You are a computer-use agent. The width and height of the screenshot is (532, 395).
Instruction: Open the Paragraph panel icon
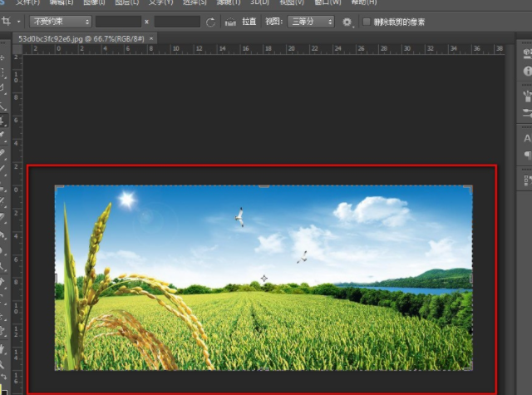point(527,156)
